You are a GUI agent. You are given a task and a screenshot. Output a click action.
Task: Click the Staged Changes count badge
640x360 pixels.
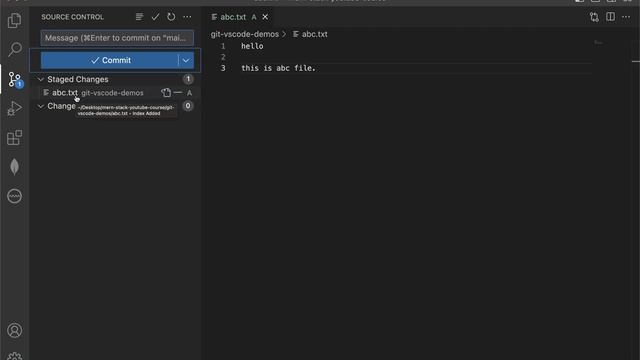click(188, 79)
